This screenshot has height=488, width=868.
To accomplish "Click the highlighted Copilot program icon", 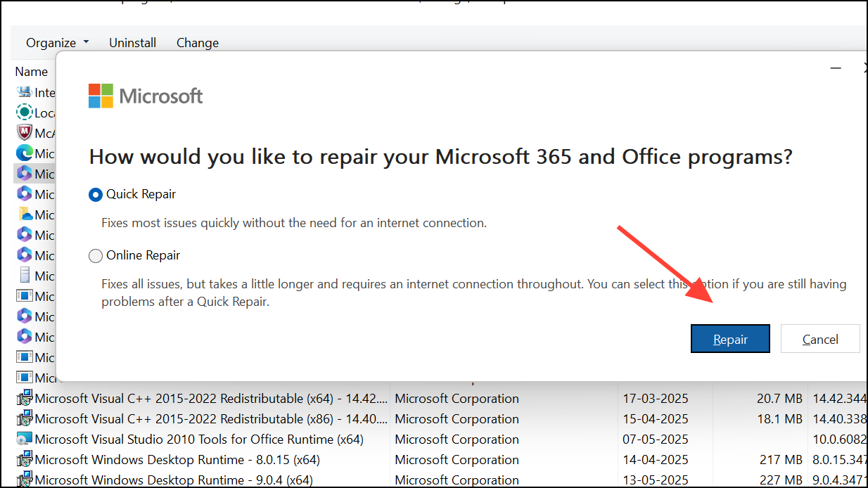I will pyautogui.click(x=23, y=173).
